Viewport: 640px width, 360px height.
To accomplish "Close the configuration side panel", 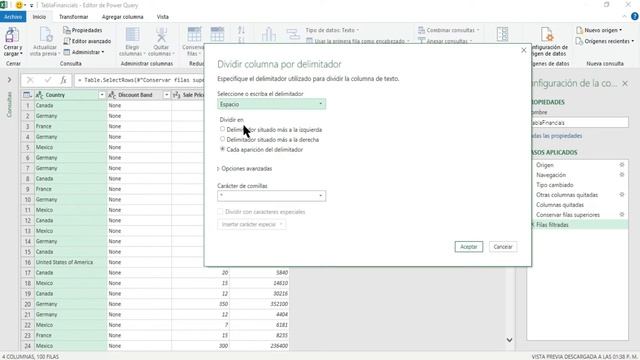I will (625, 83).
